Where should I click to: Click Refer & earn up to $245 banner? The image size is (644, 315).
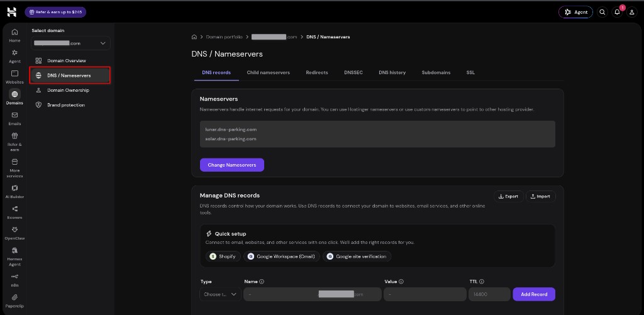tap(55, 13)
